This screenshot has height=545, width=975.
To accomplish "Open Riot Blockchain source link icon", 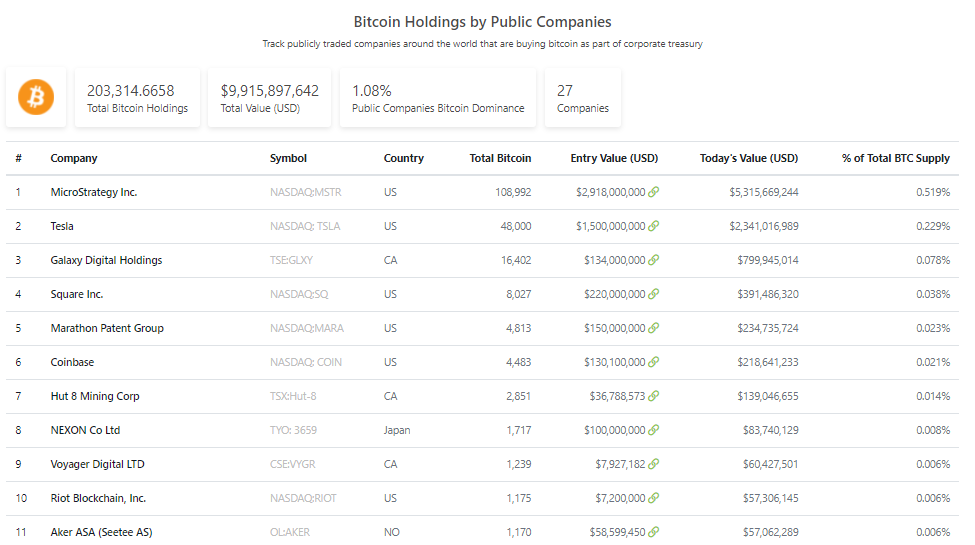I will pos(654,498).
